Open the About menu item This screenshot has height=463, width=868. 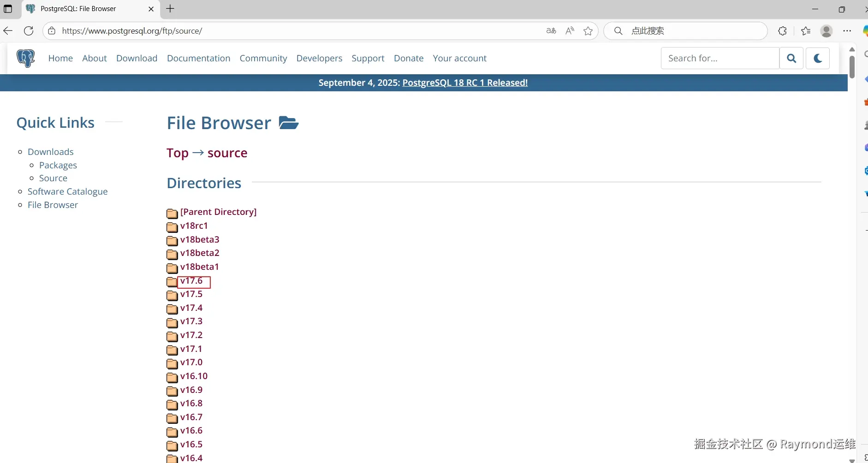95,58
